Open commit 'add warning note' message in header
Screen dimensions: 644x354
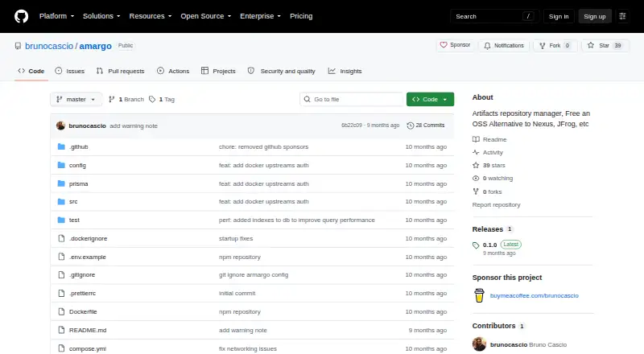coord(134,126)
